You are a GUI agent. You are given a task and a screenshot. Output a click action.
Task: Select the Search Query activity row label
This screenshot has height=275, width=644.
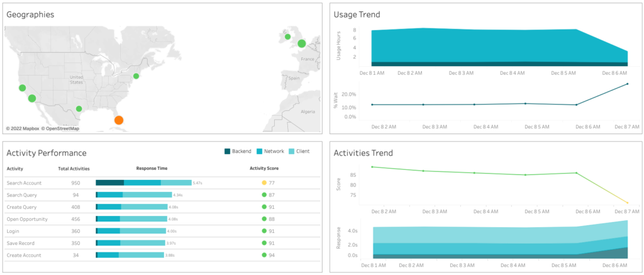coord(21,195)
